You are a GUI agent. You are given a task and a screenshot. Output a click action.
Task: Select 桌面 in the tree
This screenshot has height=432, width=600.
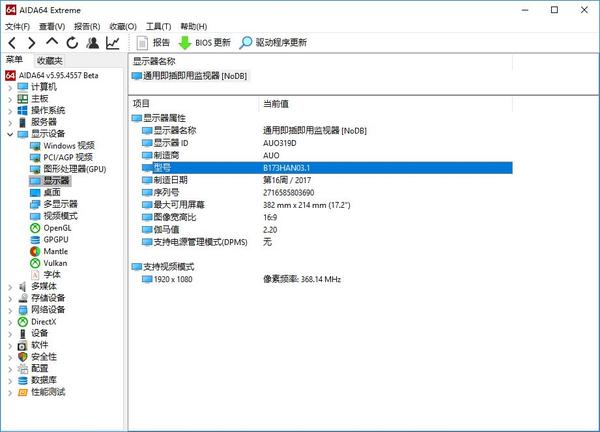click(45, 192)
